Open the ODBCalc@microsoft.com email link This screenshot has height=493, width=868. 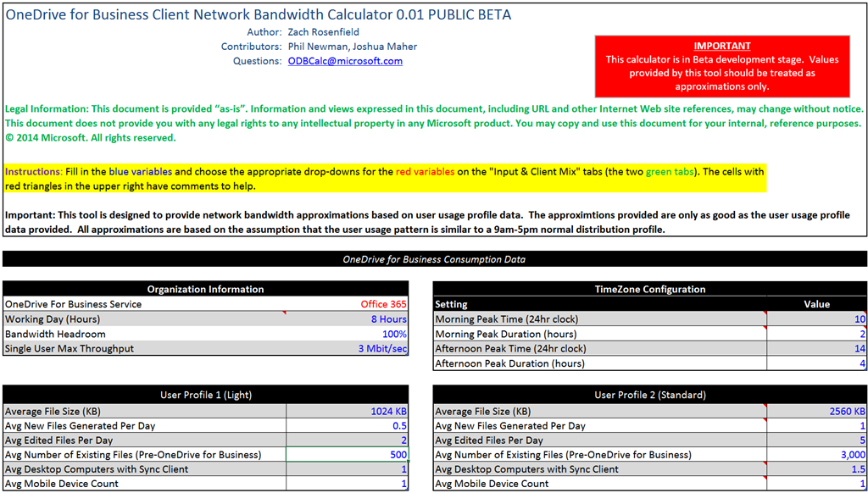tap(345, 61)
